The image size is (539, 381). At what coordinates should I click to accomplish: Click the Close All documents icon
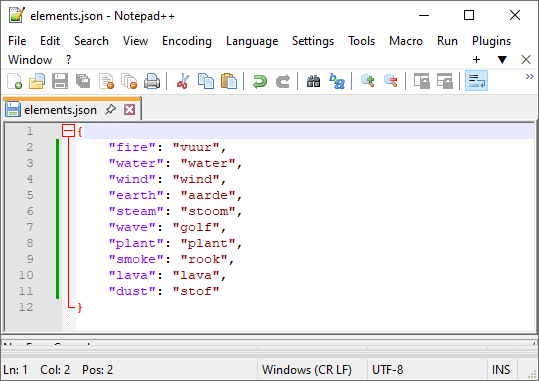coord(129,81)
